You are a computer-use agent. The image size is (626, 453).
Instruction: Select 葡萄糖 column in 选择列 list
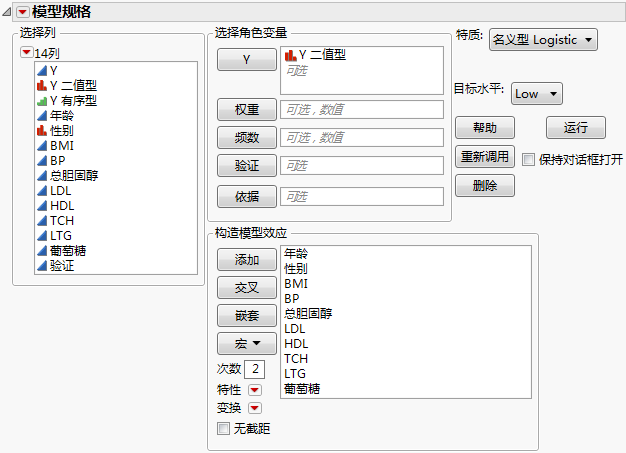(x=116, y=251)
